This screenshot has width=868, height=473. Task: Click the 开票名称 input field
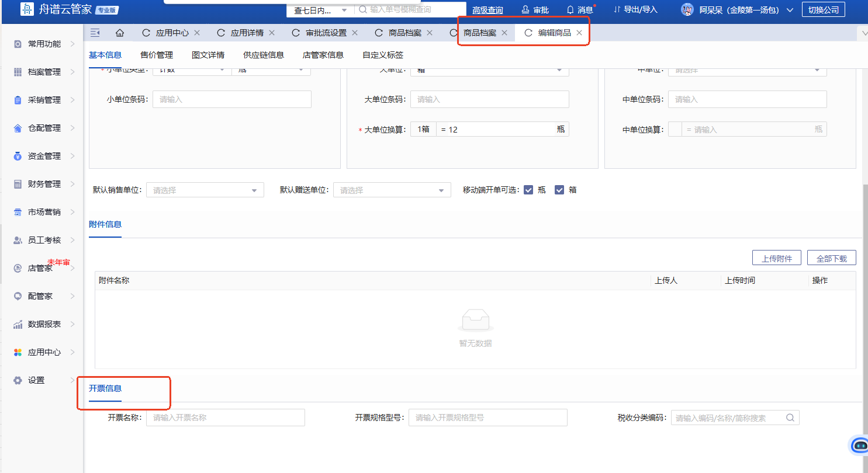click(225, 418)
